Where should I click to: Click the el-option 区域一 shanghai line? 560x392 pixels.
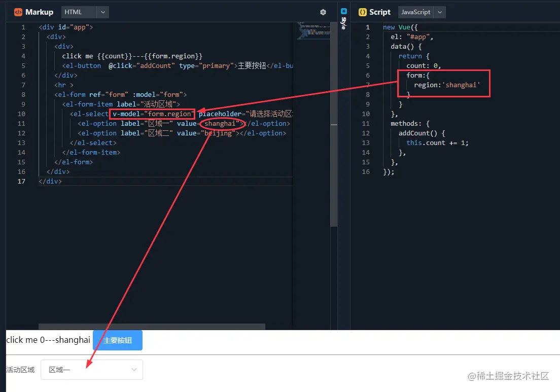tap(184, 124)
